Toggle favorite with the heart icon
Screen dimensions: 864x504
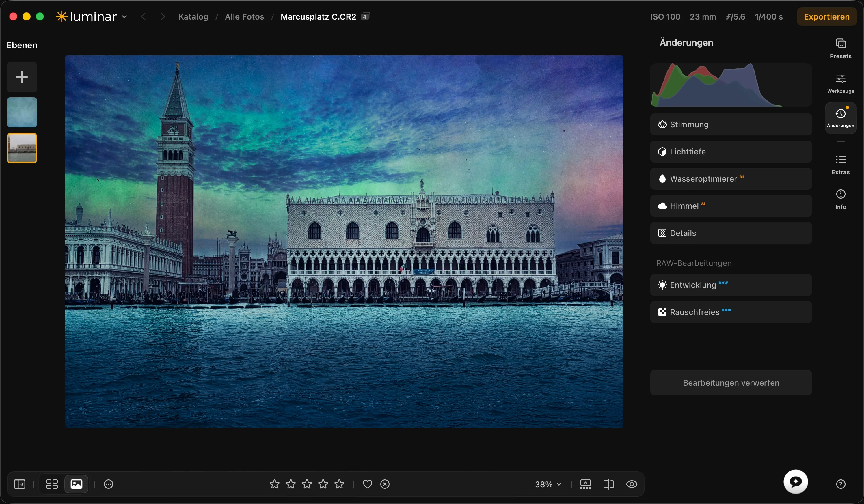tap(368, 484)
